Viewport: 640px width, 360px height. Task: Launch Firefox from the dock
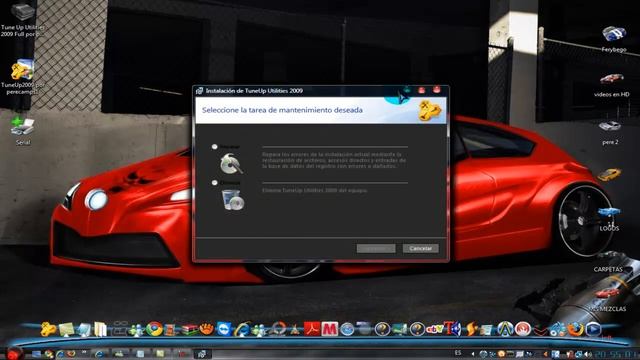point(576,329)
